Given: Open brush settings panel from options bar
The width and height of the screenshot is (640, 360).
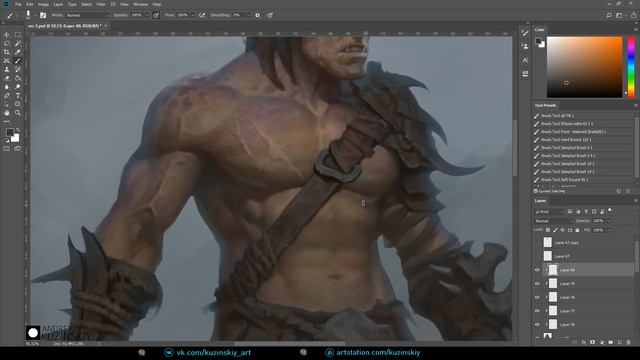Looking at the screenshot, I should coord(43,15).
